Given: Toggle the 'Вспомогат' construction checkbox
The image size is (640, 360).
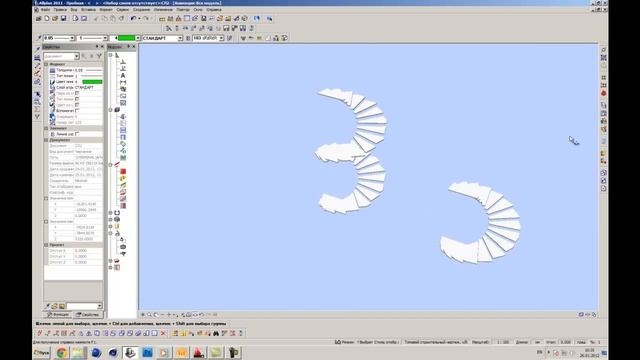Looking at the screenshot, I should 77,111.
